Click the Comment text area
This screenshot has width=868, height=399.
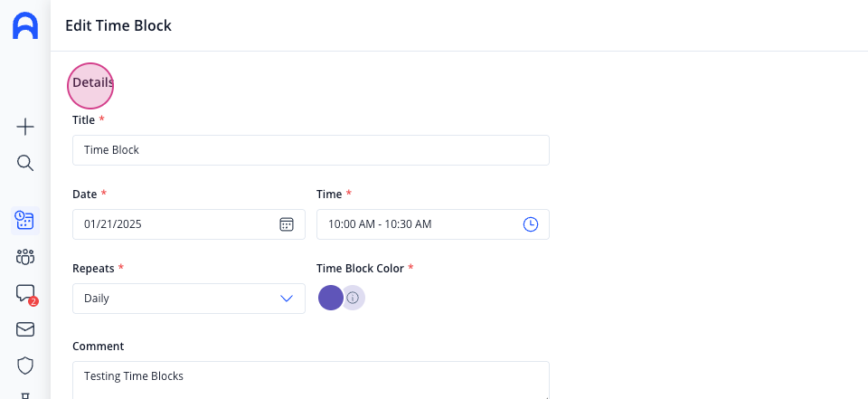[x=310, y=380]
